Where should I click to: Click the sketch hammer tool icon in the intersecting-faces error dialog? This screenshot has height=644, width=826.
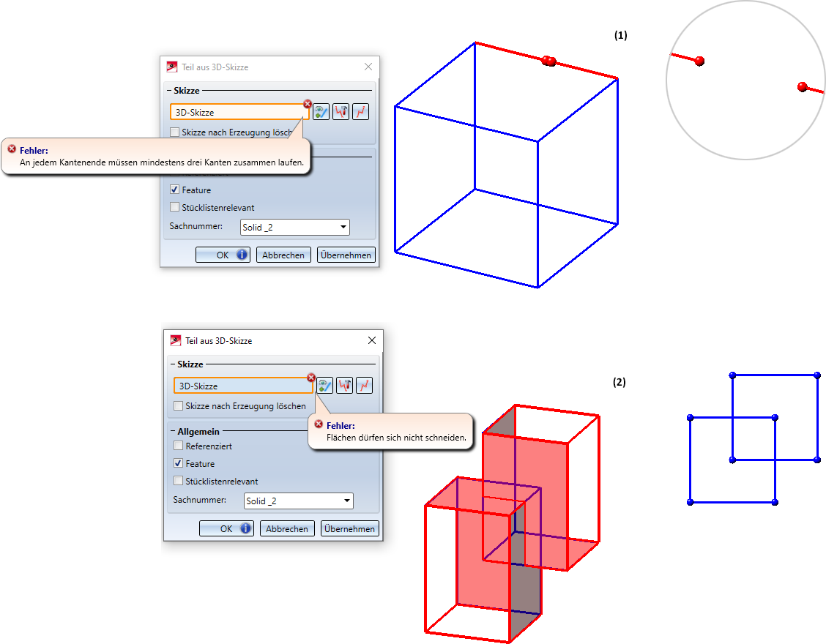point(344,386)
